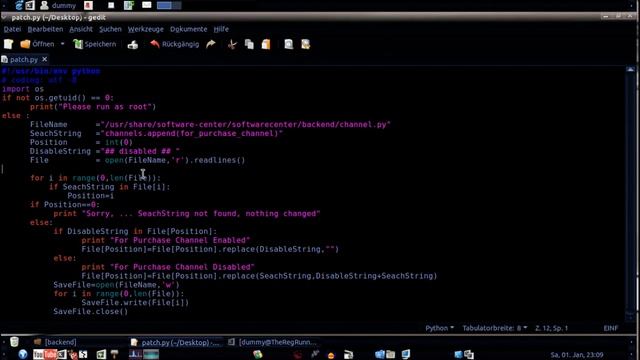Screen dimensions: 640x360
Task: Click the "Sorry, ... SeachString not found" line
Action: click(187, 214)
